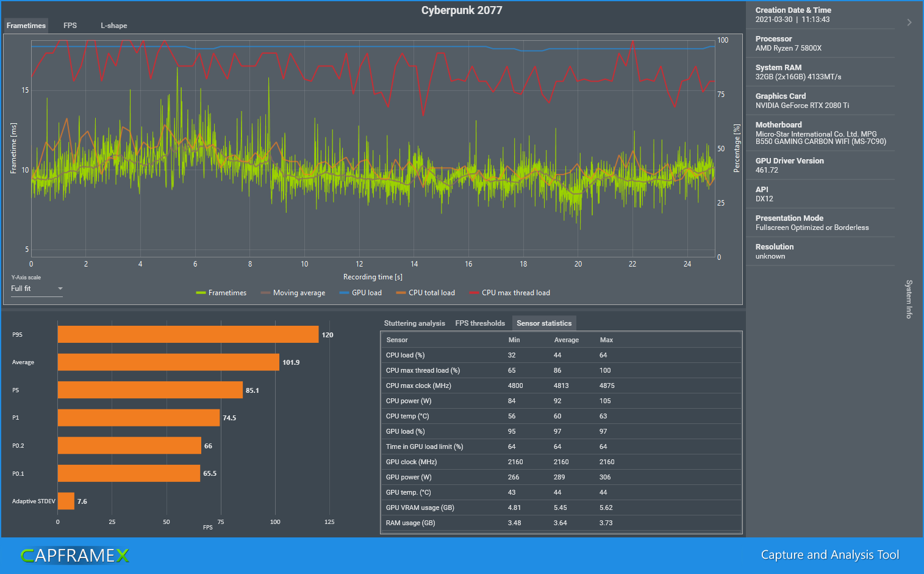Click the Min column header
The height and width of the screenshot is (574, 924).
tap(514, 340)
